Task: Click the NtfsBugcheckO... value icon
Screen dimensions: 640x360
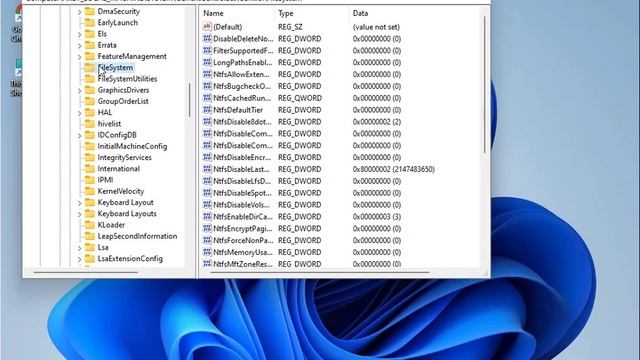Action: [207, 86]
